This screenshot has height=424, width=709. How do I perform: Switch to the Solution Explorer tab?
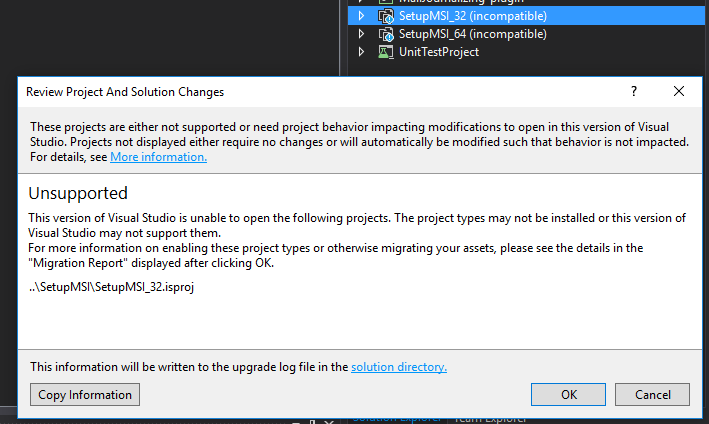tap(397, 420)
